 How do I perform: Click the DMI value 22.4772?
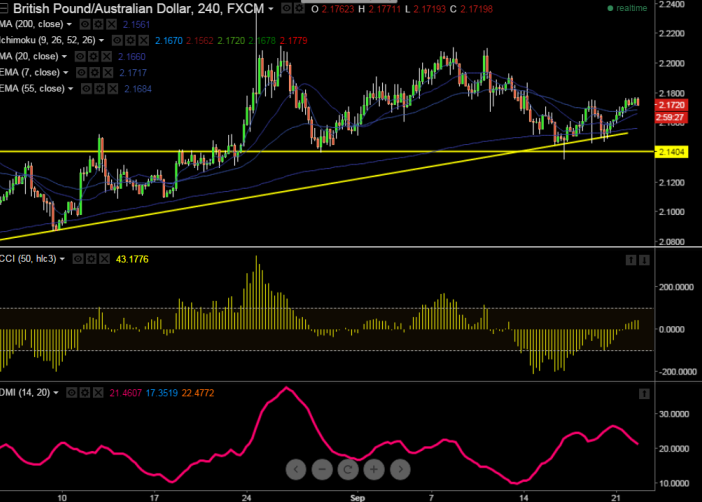198,393
